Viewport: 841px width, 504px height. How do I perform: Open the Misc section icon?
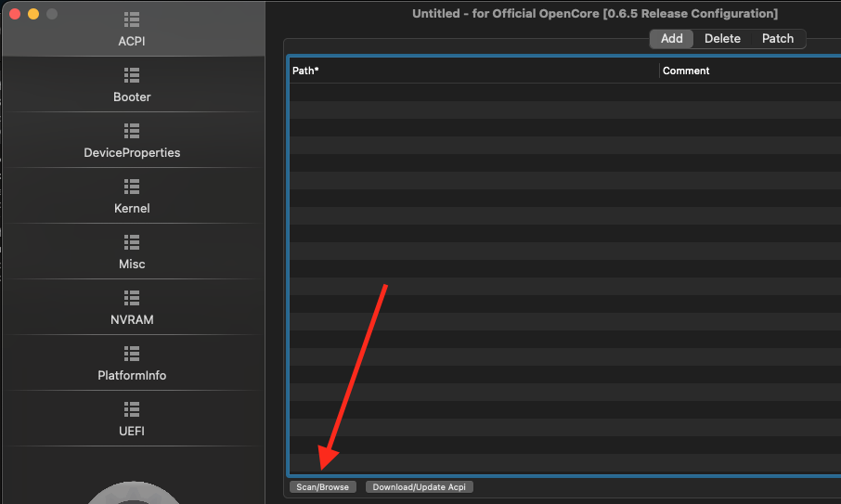tap(132, 242)
